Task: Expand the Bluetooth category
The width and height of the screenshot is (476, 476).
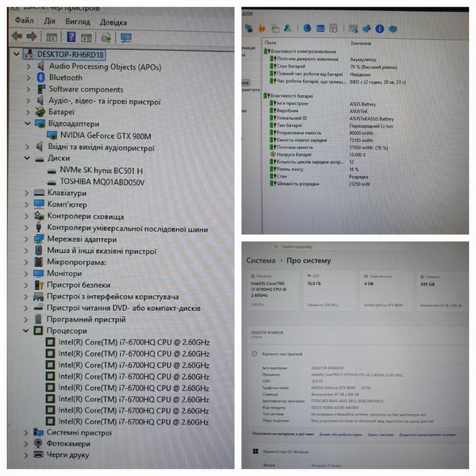Action: [x=29, y=78]
